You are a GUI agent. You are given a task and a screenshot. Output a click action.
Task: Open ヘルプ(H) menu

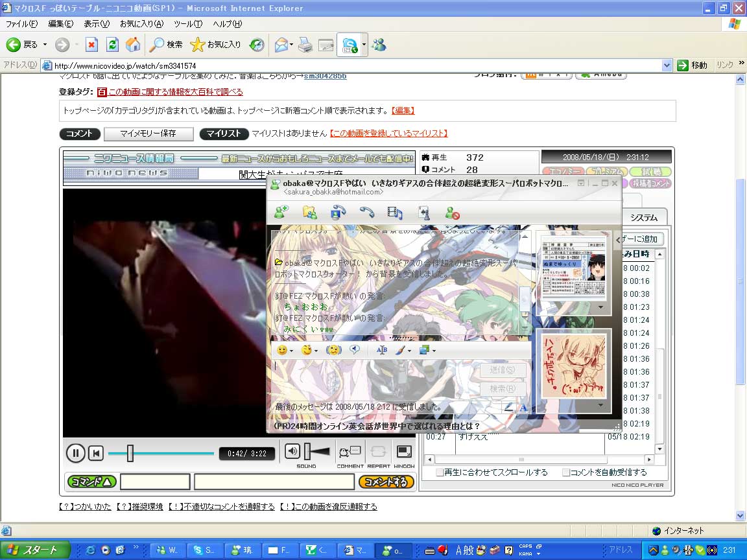227,23
